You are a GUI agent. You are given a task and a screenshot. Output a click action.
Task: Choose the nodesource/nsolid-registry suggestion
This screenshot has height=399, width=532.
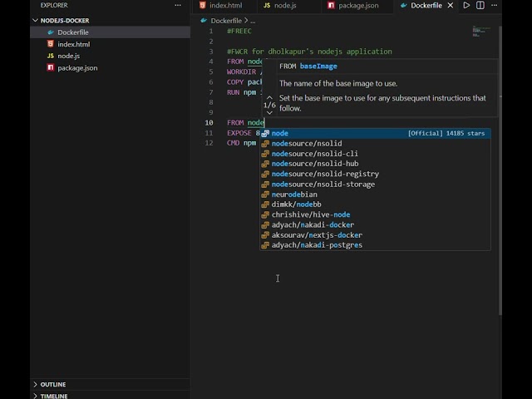[x=375, y=174]
